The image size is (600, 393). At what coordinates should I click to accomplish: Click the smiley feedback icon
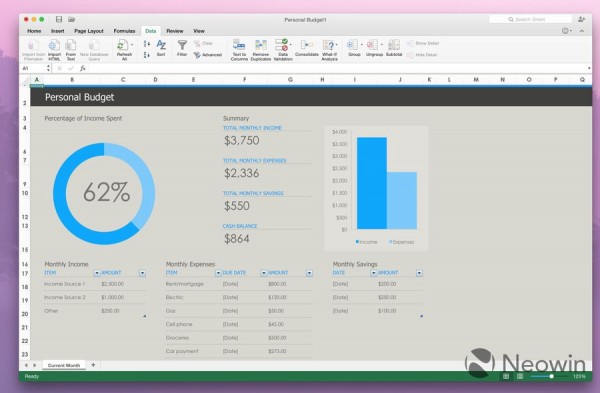565,31
